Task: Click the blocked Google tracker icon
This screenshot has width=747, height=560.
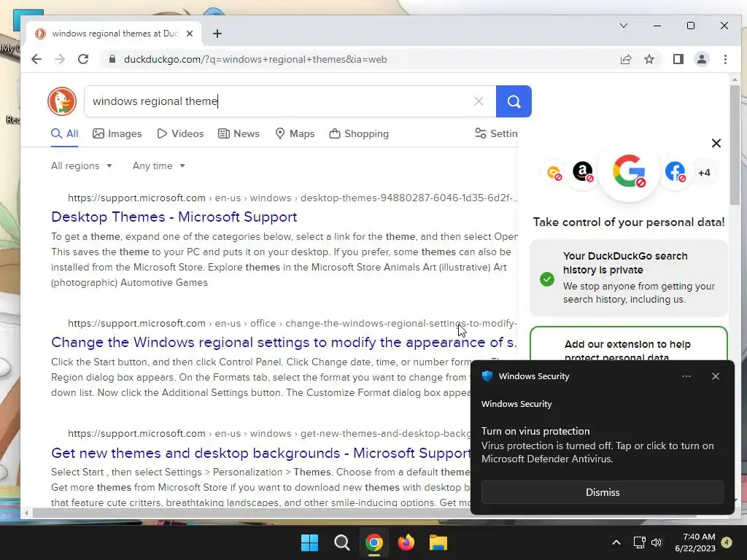Action: [629, 171]
